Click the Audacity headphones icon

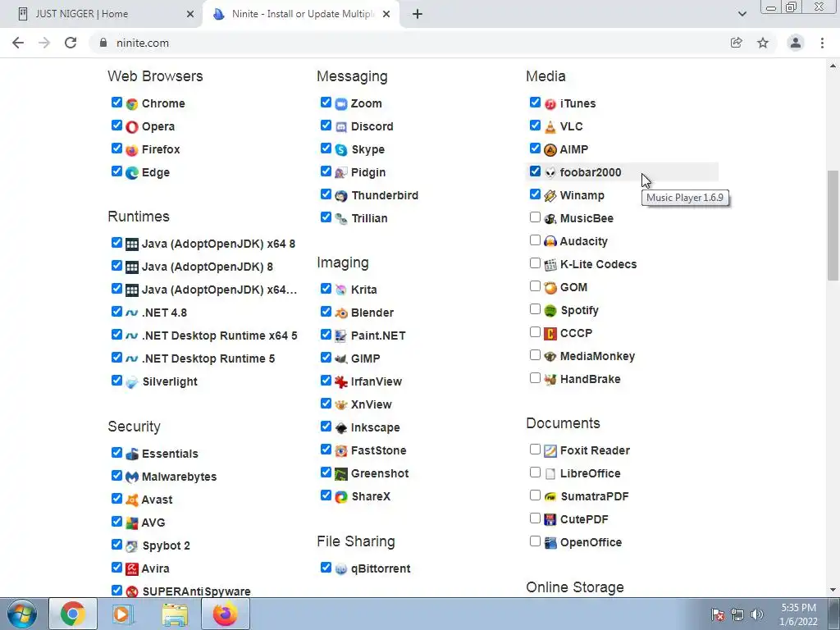tap(550, 242)
